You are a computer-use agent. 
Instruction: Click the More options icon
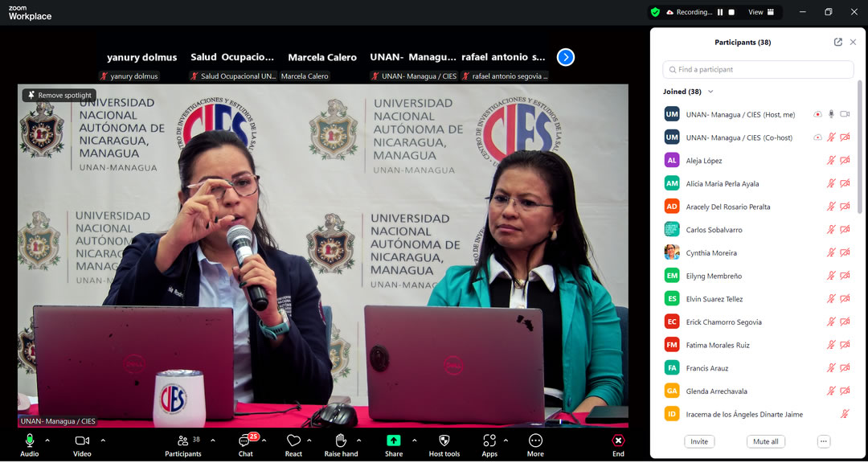(x=535, y=441)
